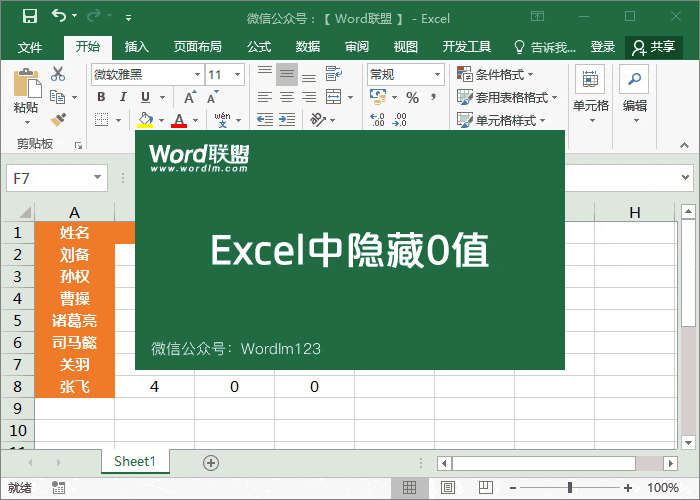Click the percent style icon
Viewport: 700px width, 500px height.
(x=412, y=97)
